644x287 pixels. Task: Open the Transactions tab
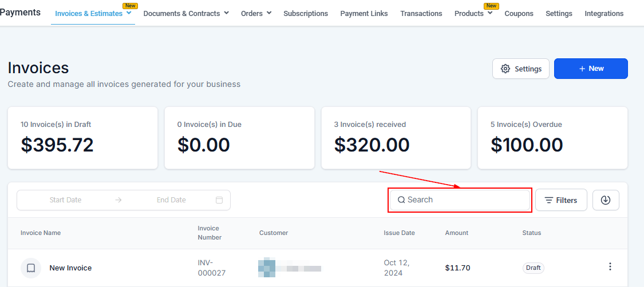(421, 13)
